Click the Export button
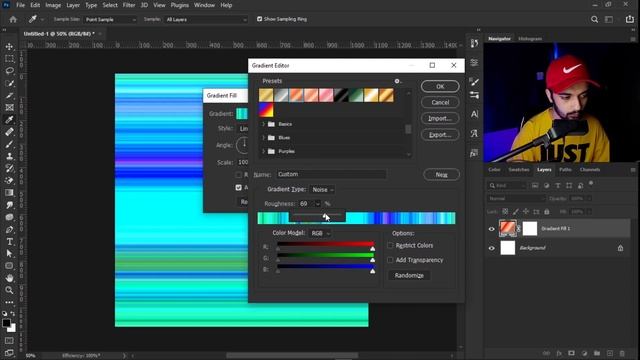 pos(440,135)
